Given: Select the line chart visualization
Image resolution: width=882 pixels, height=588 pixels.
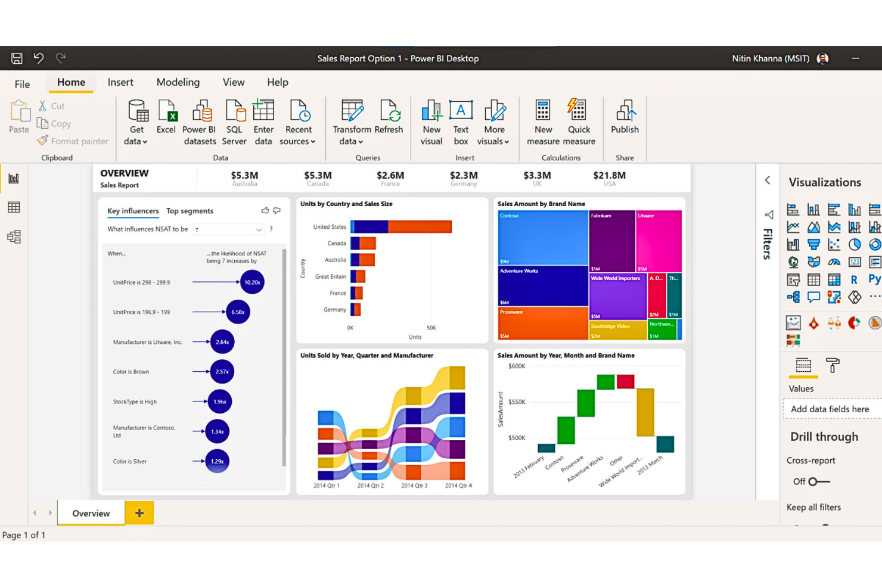Looking at the screenshot, I should tap(793, 227).
